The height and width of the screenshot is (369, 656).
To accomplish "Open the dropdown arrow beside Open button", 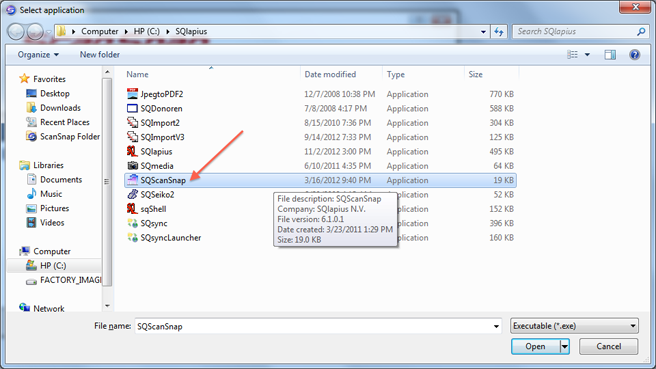I will click(x=565, y=346).
